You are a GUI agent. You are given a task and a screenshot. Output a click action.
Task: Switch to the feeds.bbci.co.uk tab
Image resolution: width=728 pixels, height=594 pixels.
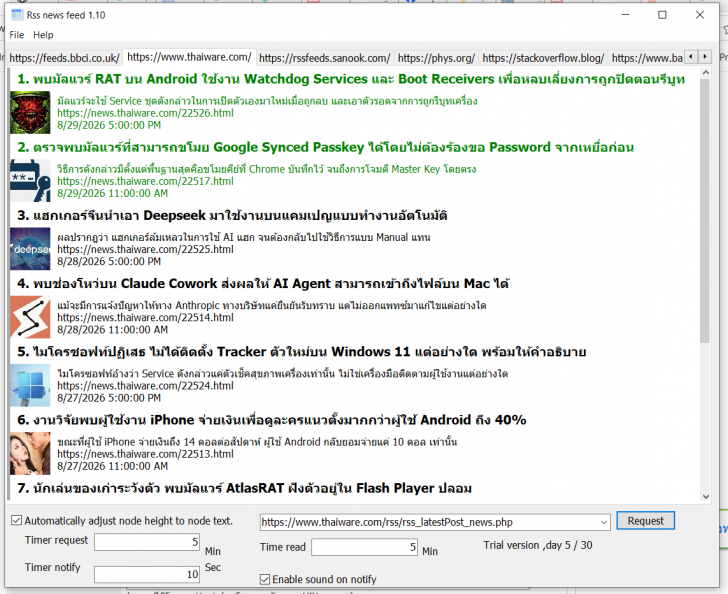click(64, 58)
